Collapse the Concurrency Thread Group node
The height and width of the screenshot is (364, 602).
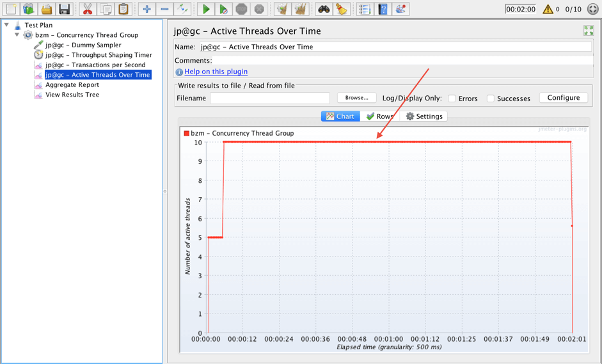click(17, 35)
